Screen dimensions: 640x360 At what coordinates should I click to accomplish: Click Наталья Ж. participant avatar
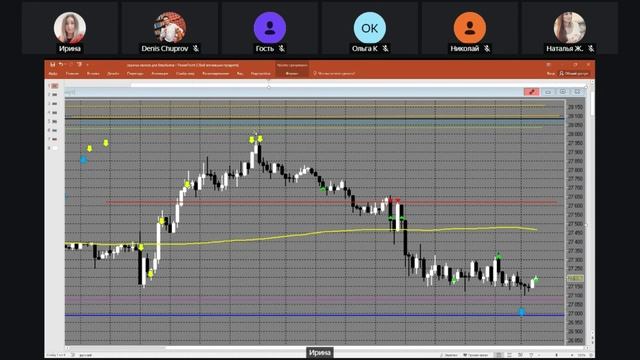[570, 28]
